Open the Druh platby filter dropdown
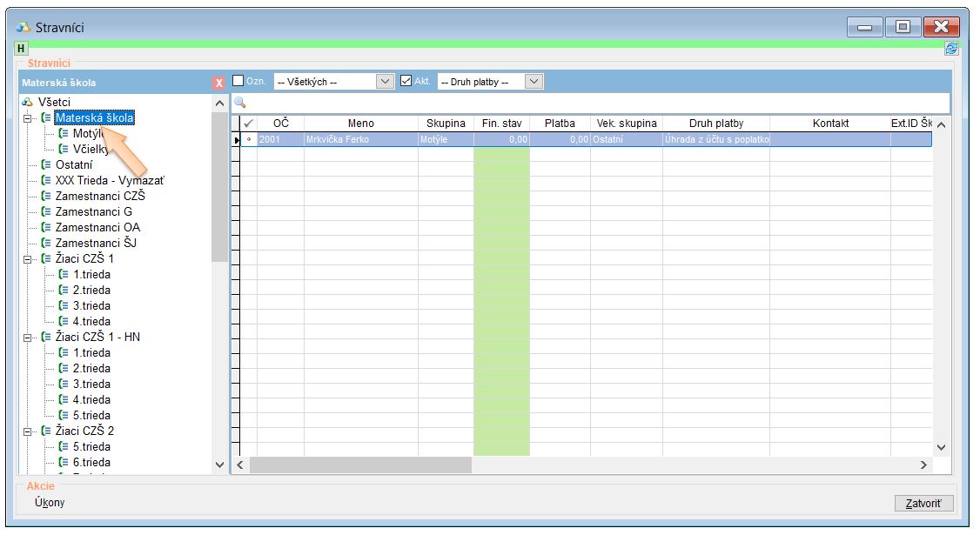 click(534, 82)
